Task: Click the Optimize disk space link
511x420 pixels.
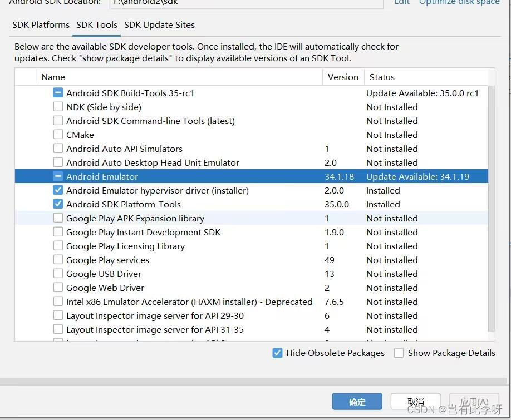Action: pos(459,2)
